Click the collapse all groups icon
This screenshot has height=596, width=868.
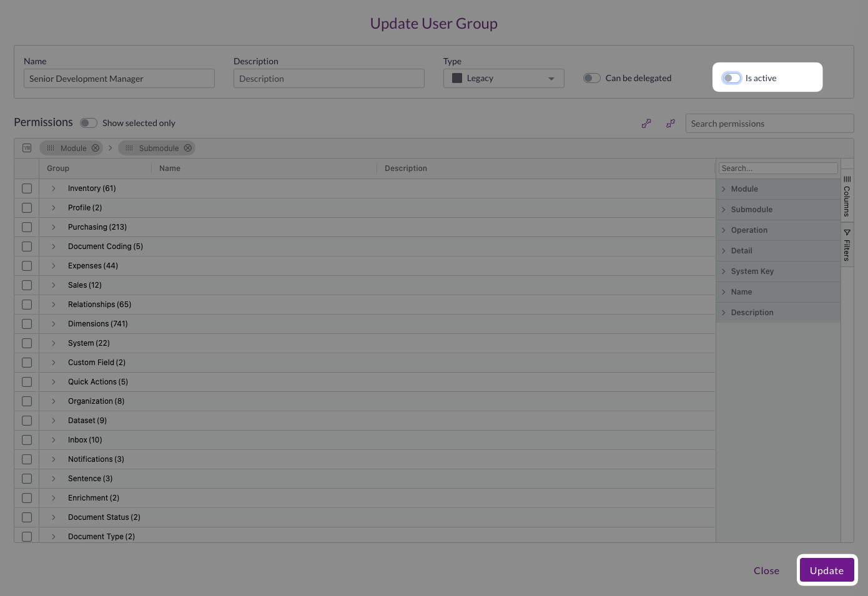(x=671, y=124)
